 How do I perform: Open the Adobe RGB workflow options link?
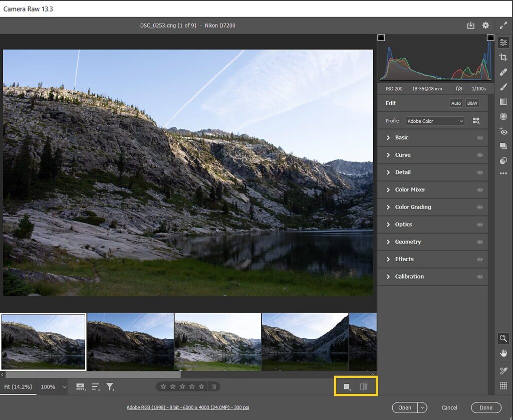pyautogui.click(x=188, y=407)
